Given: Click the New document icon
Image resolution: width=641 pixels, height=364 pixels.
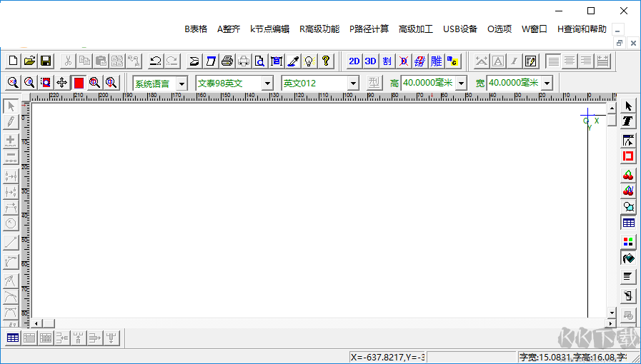Looking at the screenshot, I should pos(13,61).
